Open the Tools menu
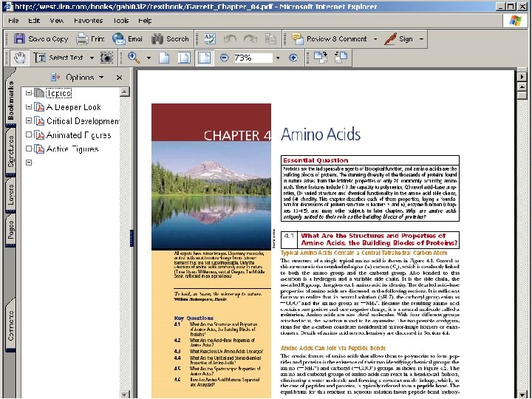Image resolution: width=532 pixels, height=399 pixels. (120, 21)
